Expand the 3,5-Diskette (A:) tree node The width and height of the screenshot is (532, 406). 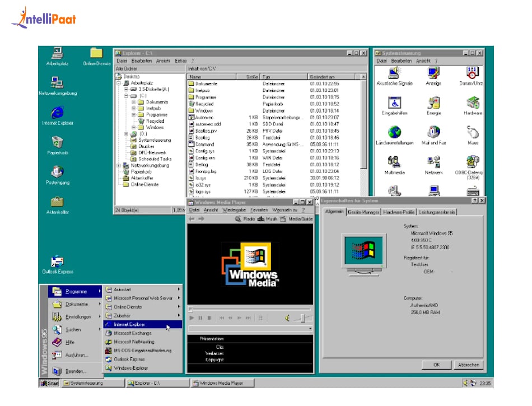tap(126, 89)
